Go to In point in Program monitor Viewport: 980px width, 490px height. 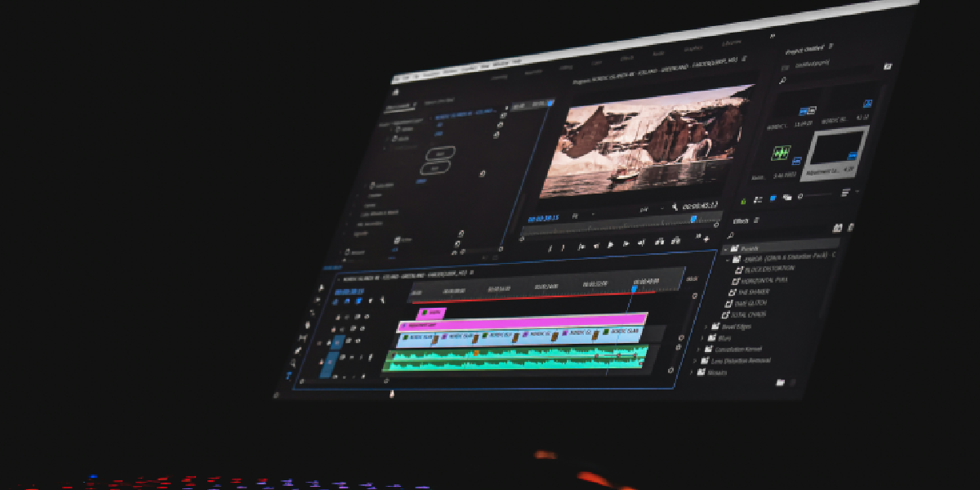tap(581, 247)
